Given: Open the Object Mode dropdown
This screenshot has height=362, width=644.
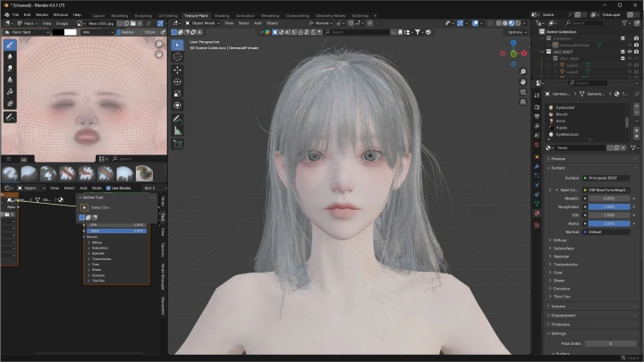Looking at the screenshot, I should pos(201,23).
